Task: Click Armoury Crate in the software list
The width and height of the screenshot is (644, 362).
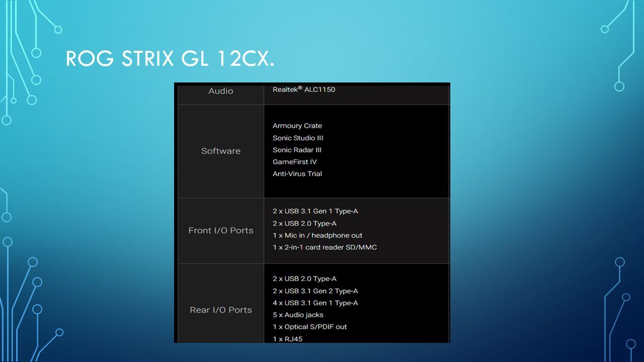Action: click(297, 126)
